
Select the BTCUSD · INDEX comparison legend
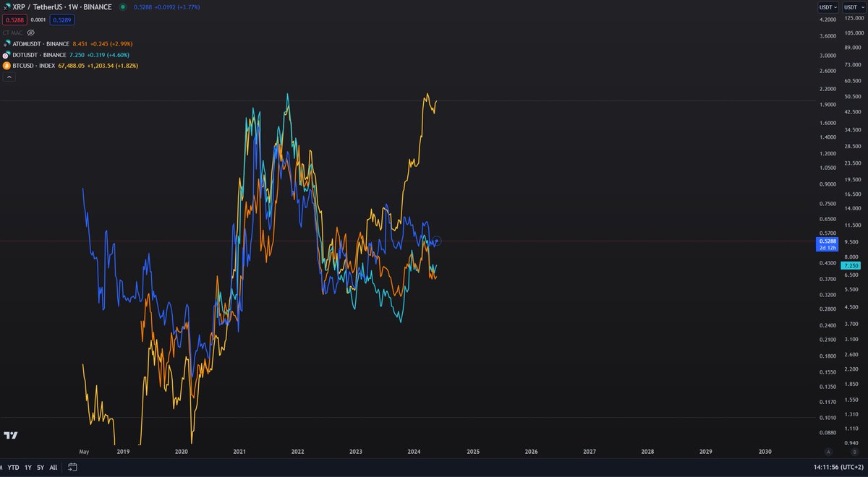34,65
